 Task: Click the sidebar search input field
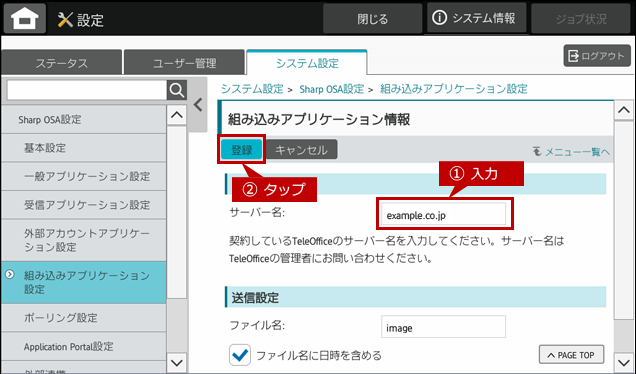click(87, 90)
